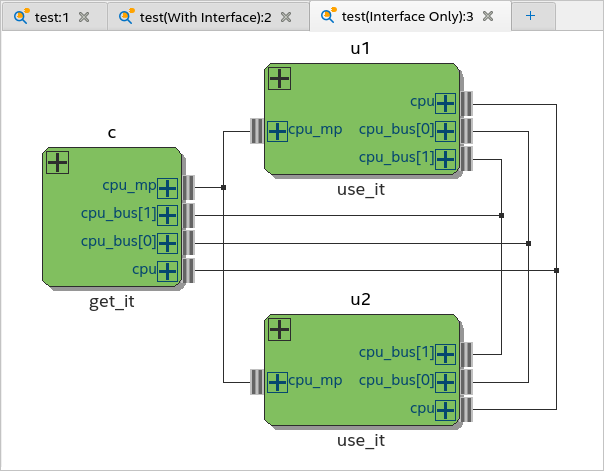The height and width of the screenshot is (471, 604).
Task: Expand cpu port on block u2
Action: [446, 410]
